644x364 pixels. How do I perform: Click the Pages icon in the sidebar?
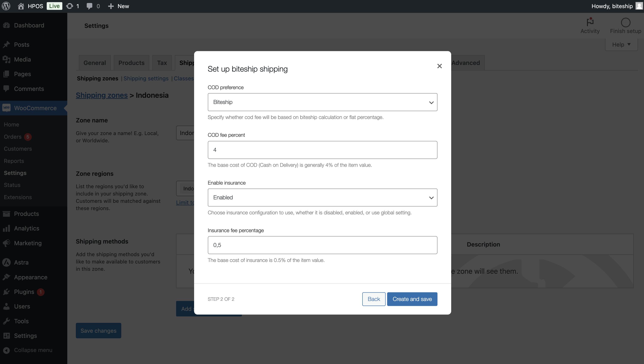point(6,74)
